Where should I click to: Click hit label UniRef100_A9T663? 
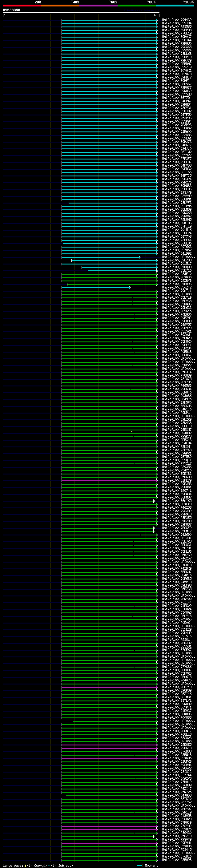(177, 247)
